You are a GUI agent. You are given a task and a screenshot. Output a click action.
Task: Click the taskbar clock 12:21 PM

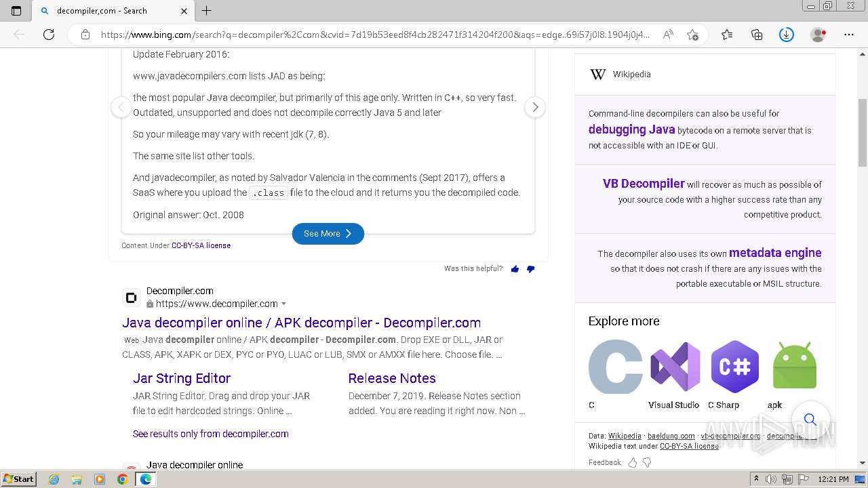[x=833, y=479]
